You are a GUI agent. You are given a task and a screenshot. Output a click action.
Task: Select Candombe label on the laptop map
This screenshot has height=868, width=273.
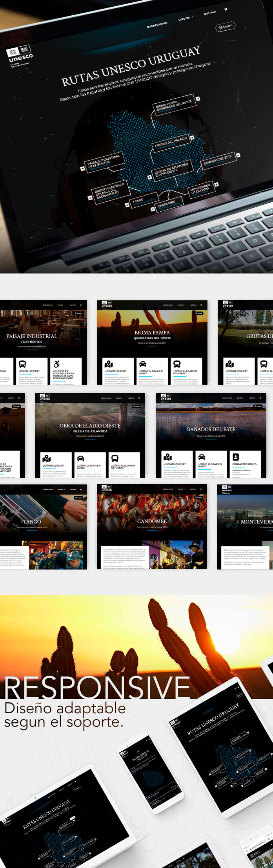pyautogui.click(x=169, y=205)
